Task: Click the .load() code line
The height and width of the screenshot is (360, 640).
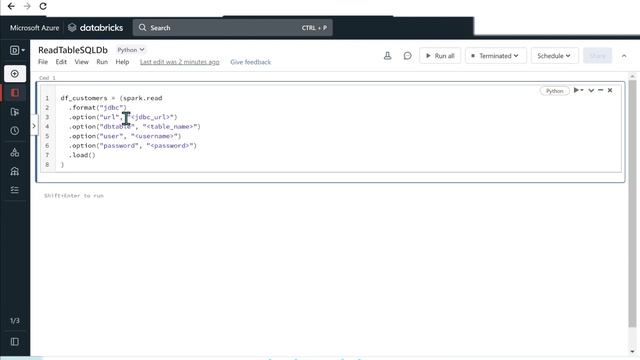Action: click(82, 155)
